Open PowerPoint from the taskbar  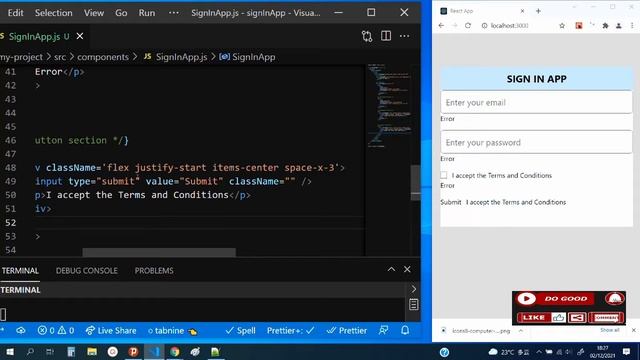point(133,351)
